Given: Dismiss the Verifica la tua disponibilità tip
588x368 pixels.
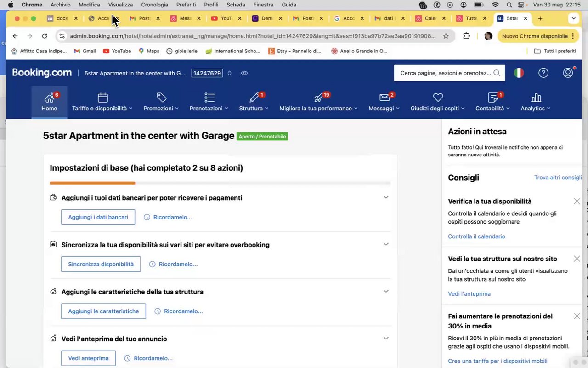Looking at the screenshot, I should tap(577, 201).
